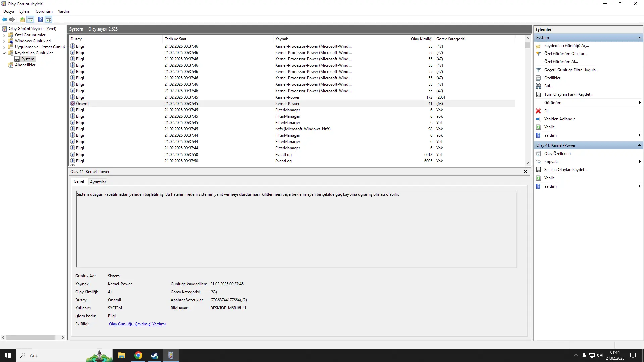Image resolution: width=644 pixels, height=362 pixels.
Task: Expand Windows Günlükleri tree node
Action: click(4, 41)
